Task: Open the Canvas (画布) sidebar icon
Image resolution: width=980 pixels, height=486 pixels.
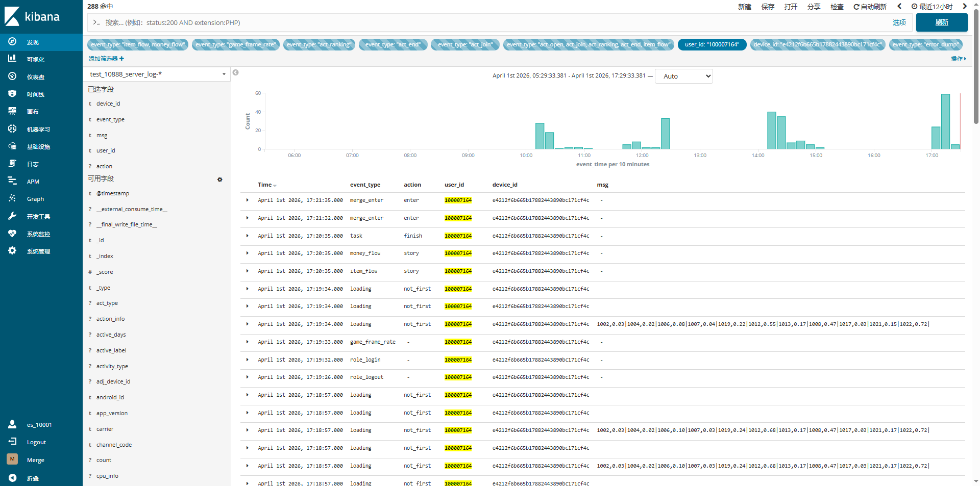Action: click(12, 111)
